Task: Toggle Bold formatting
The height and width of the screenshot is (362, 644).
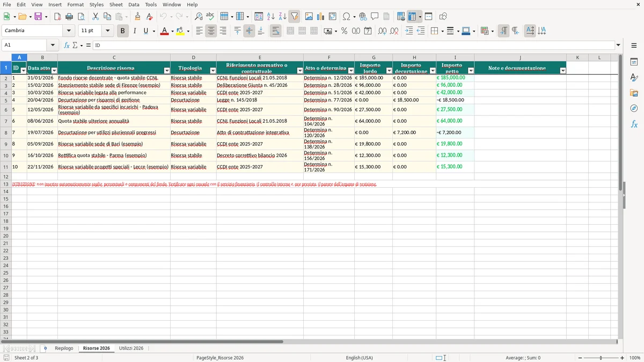Action: (x=123, y=31)
